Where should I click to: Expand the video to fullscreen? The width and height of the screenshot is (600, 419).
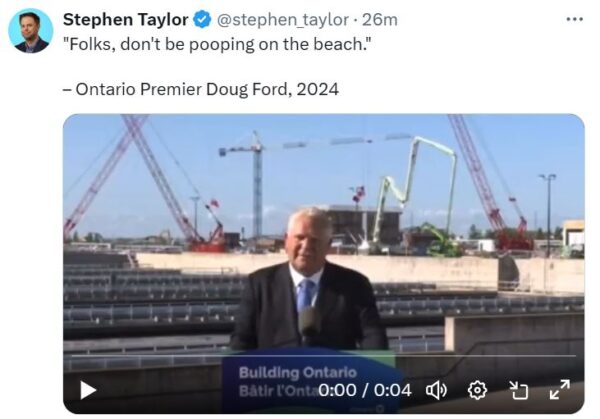tap(559, 390)
